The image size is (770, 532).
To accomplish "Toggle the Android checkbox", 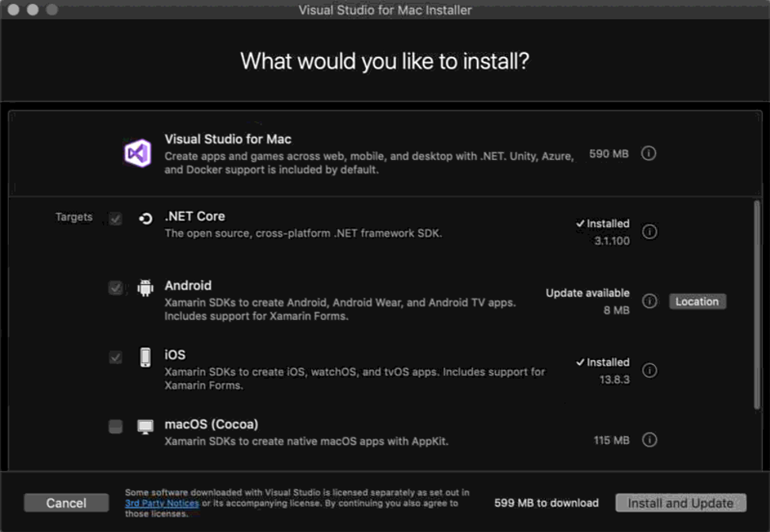I will click(116, 287).
